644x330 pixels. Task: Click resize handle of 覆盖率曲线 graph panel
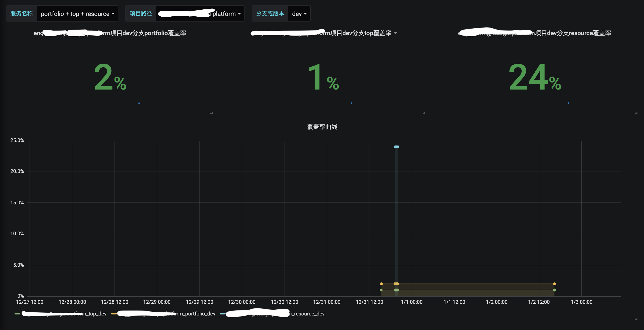[x=636, y=319]
